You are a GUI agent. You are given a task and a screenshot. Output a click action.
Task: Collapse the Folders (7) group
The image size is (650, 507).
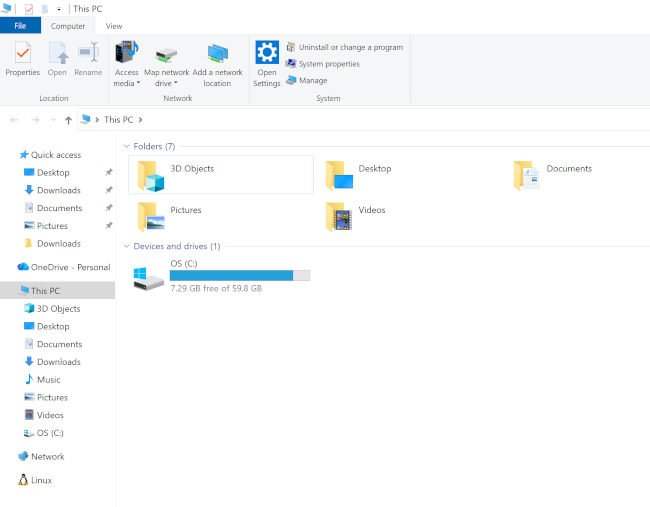click(x=126, y=146)
